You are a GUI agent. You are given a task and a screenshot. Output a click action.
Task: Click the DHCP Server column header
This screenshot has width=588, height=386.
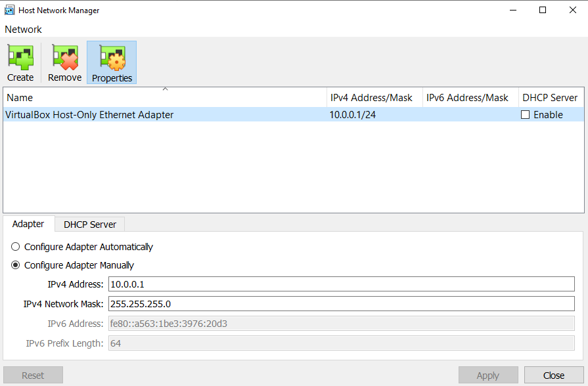(551, 98)
